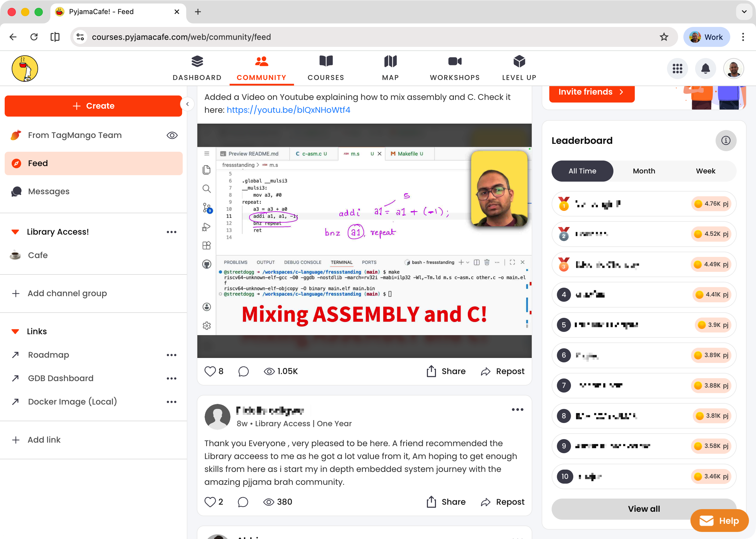The height and width of the screenshot is (539, 756).
Task: Bookmark this page with the star
Action: coord(663,37)
